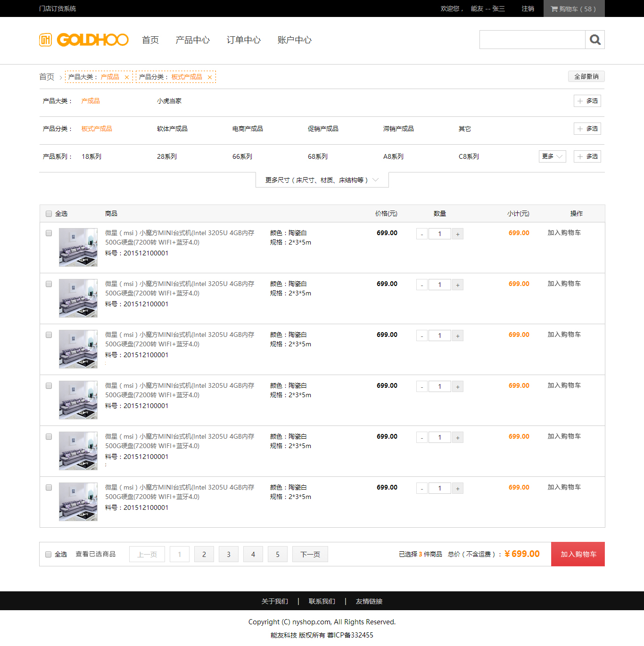The width and height of the screenshot is (644, 646).
Task: Open the 产品中心 menu
Action: (x=192, y=40)
